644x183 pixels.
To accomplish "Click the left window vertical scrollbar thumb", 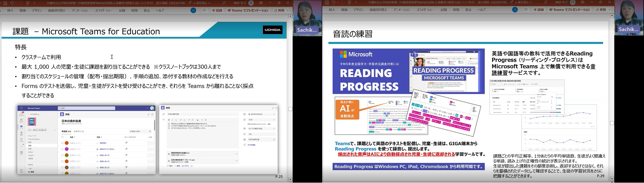I will pyautogui.click(x=290, y=109).
